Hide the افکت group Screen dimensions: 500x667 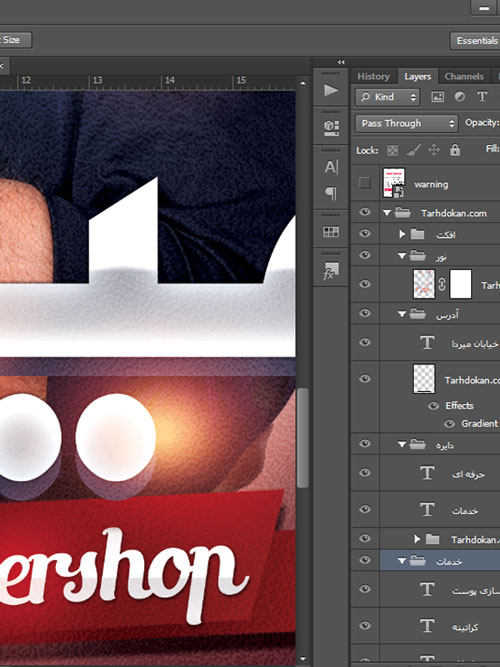365,233
